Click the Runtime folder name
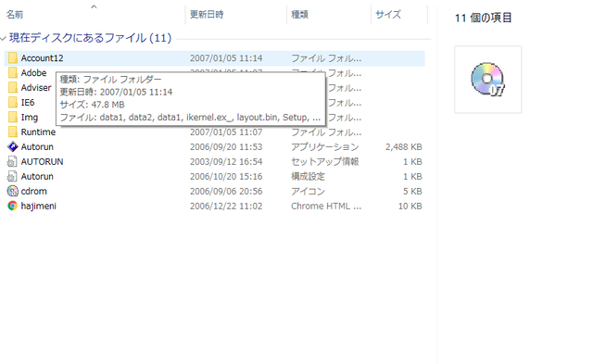 [38, 132]
